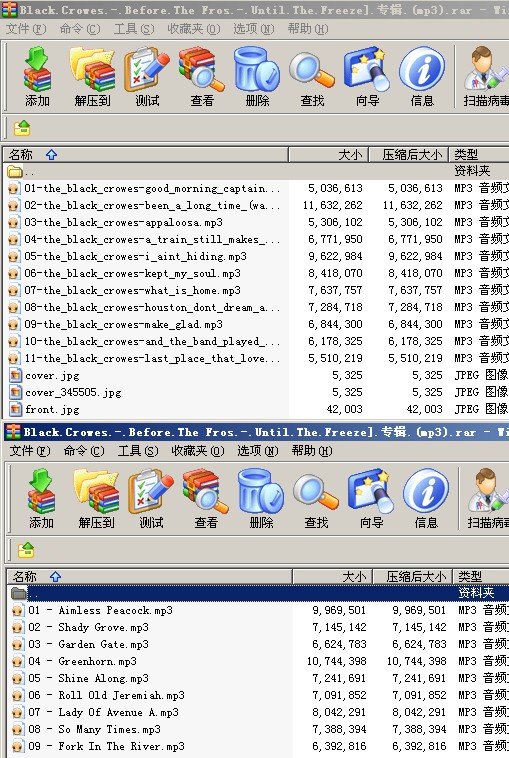
Task: Open 工具(S) menu in bottom window
Action: 138,451
